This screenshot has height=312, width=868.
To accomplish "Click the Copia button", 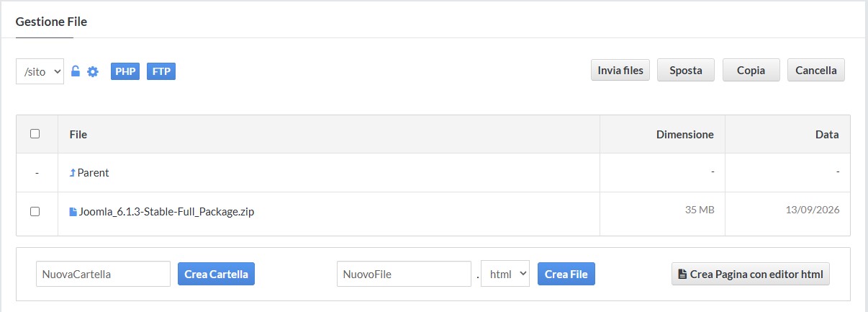I will pyautogui.click(x=751, y=71).
